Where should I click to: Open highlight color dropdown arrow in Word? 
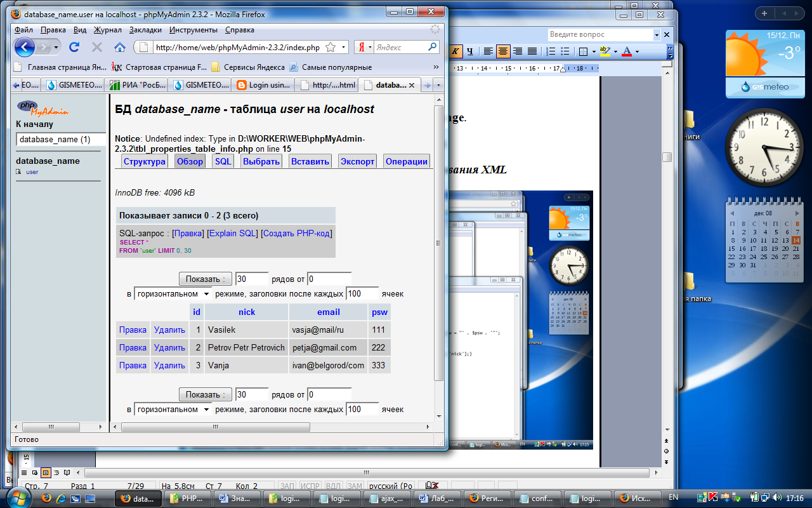point(615,51)
